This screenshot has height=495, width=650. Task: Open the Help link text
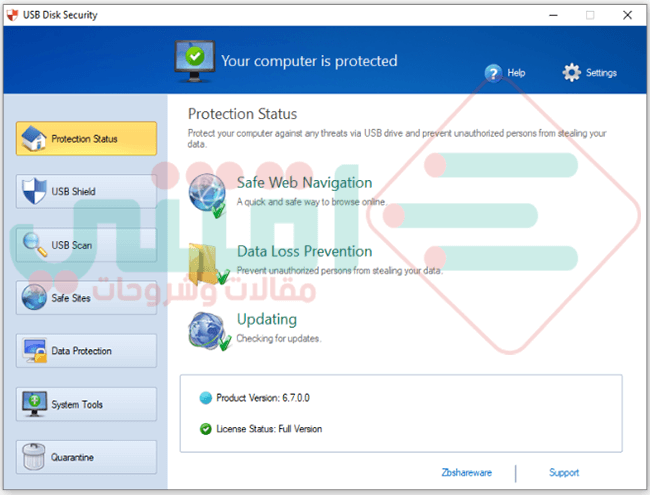pyautogui.click(x=516, y=73)
